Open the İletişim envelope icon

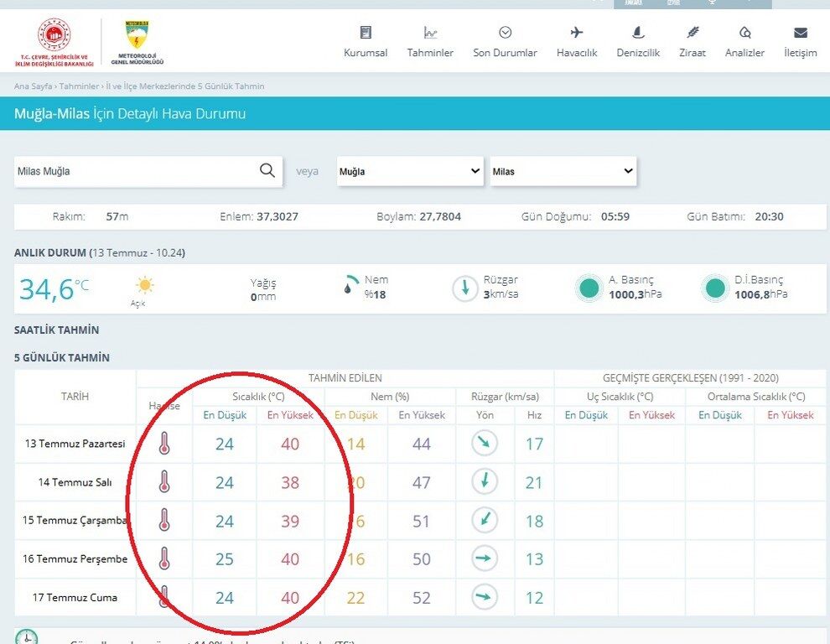click(801, 33)
